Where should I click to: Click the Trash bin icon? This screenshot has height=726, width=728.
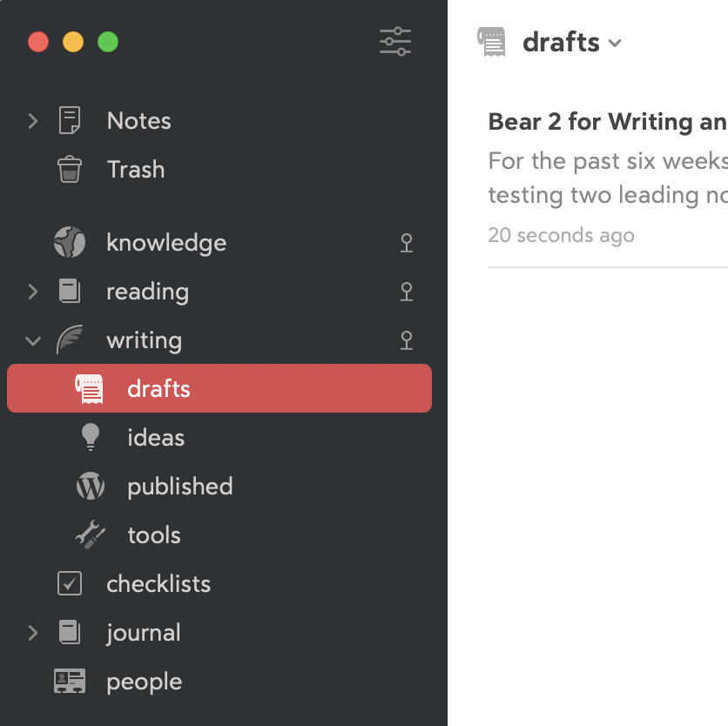pyautogui.click(x=70, y=169)
